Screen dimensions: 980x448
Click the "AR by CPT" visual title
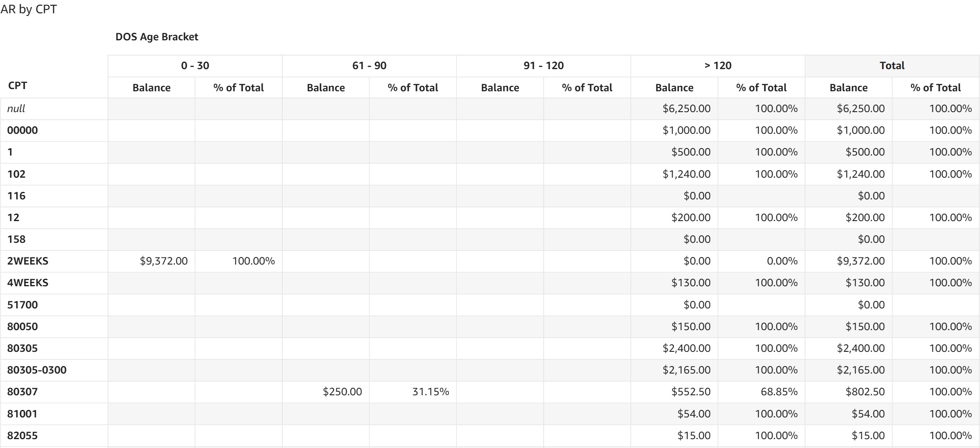[x=29, y=9]
